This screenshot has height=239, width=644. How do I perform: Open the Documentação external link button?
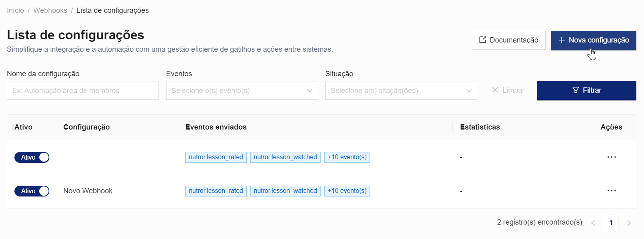[508, 40]
